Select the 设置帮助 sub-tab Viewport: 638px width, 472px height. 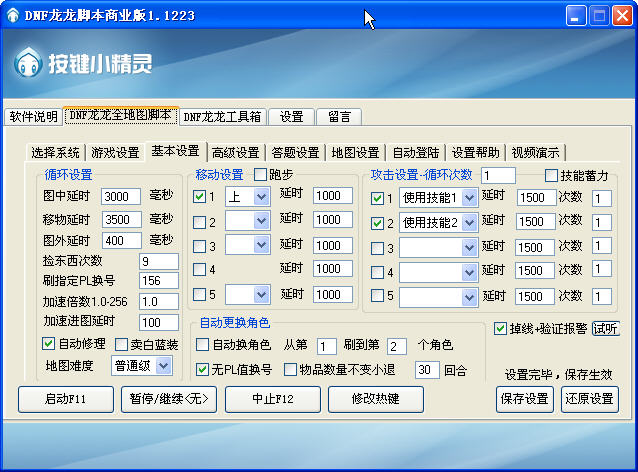475,153
